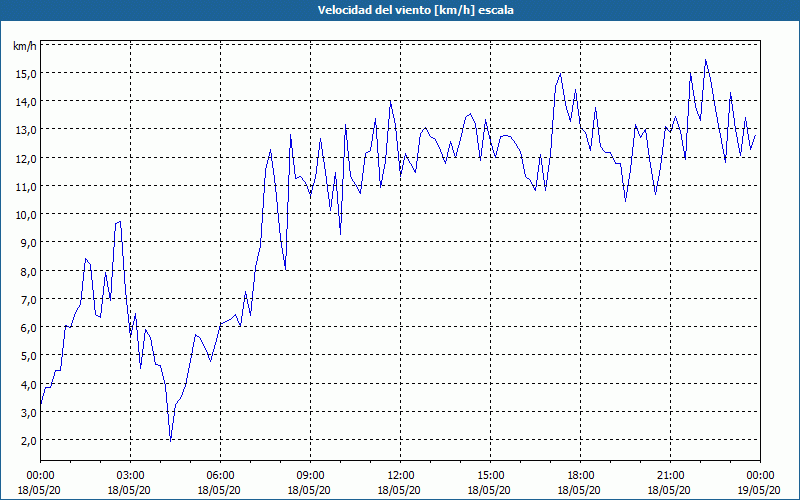This screenshot has height=500, width=800.
Task: Select the 18/05/20 date under the 12:00 label
Action: [399, 490]
